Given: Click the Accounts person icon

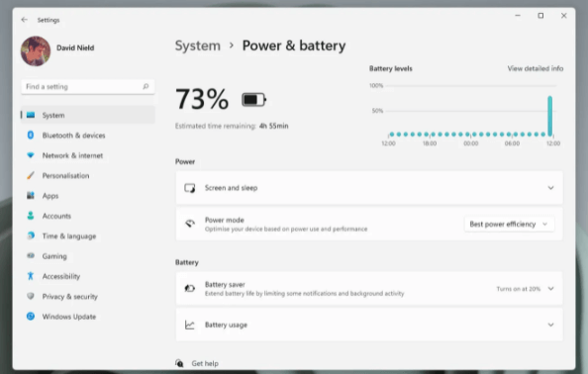Looking at the screenshot, I should pyautogui.click(x=31, y=216).
